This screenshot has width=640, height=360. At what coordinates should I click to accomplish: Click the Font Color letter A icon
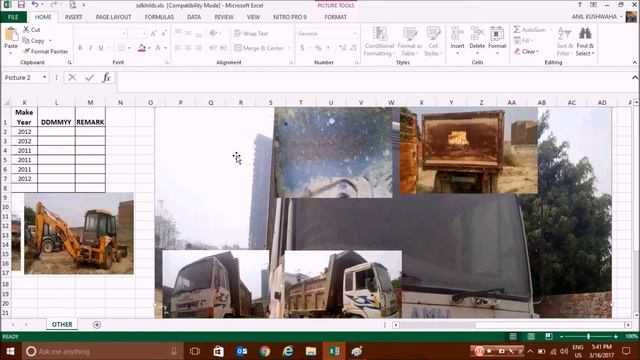point(158,48)
